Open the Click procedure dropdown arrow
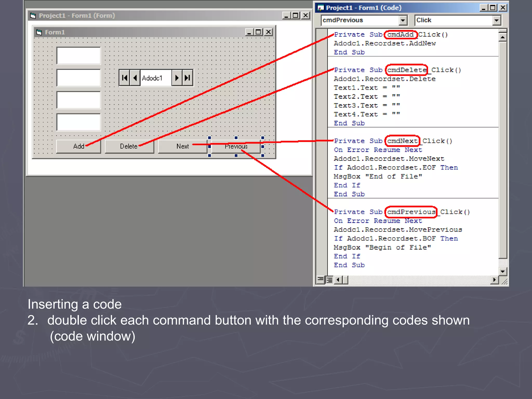This screenshot has height=399, width=532. 496,20
